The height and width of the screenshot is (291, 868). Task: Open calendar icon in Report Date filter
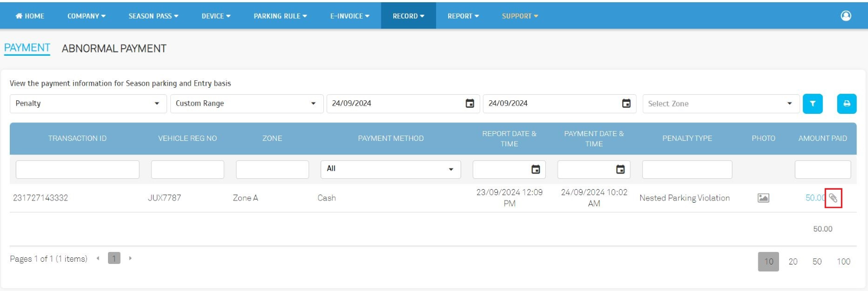(535, 170)
